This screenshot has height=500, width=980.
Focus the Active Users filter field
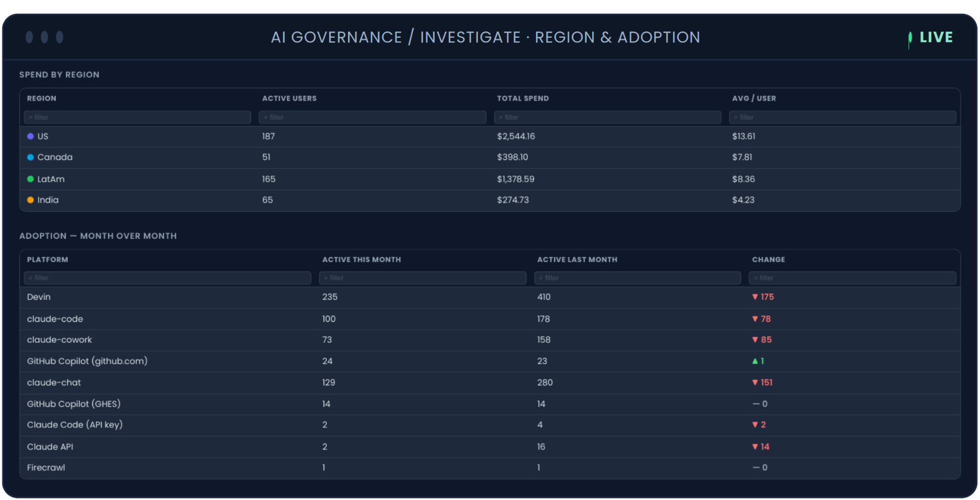pyautogui.click(x=372, y=117)
